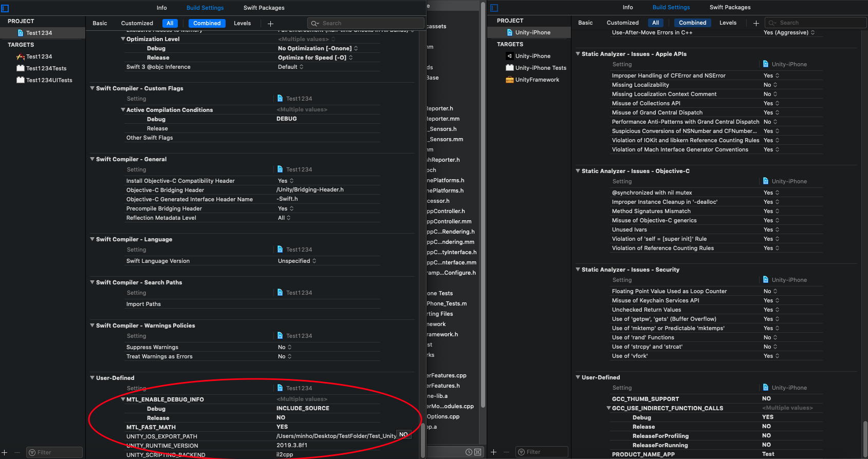This screenshot has height=459, width=868.
Task: Open the Swift Language Version Unspecified popup
Action: tap(297, 261)
